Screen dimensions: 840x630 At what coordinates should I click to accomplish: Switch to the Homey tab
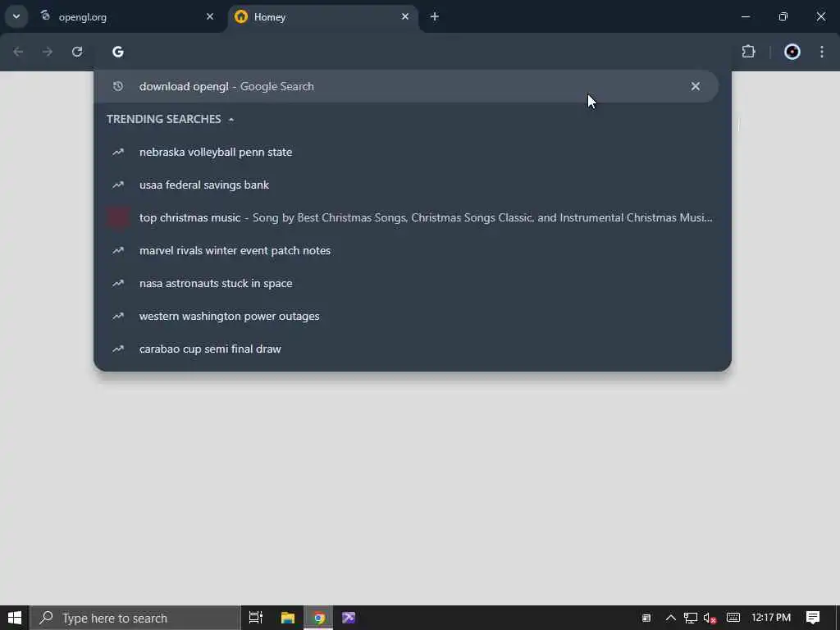pyautogui.click(x=323, y=16)
